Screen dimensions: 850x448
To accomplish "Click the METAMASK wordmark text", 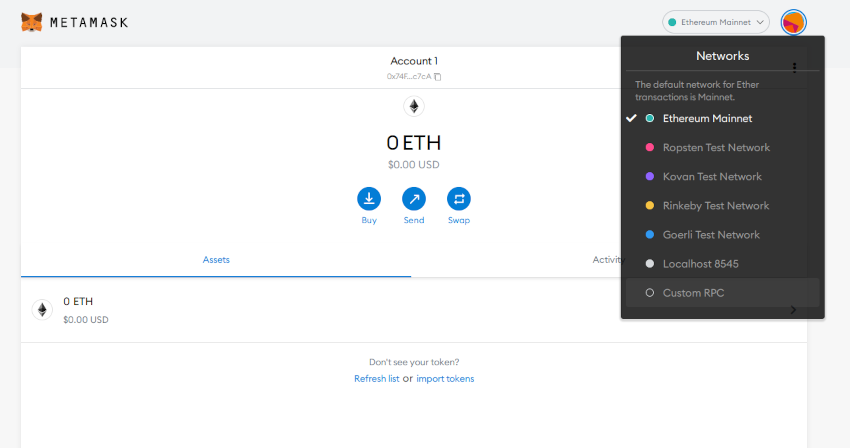I will 89,22.
